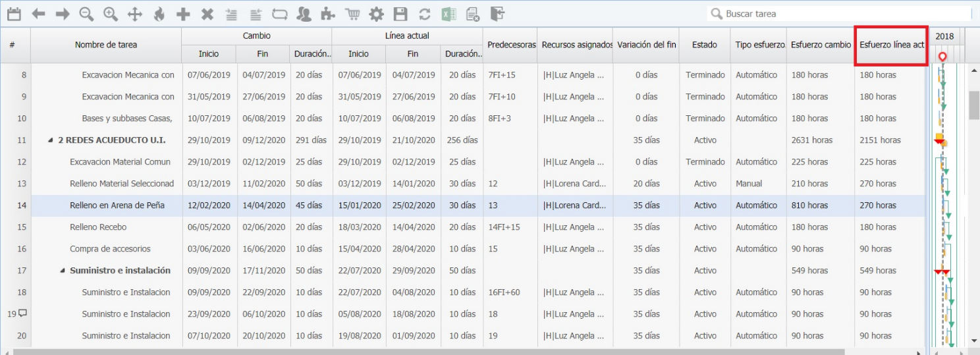Open the resources people icon
The height and width of the screenshot is (355, 980).
304,13
